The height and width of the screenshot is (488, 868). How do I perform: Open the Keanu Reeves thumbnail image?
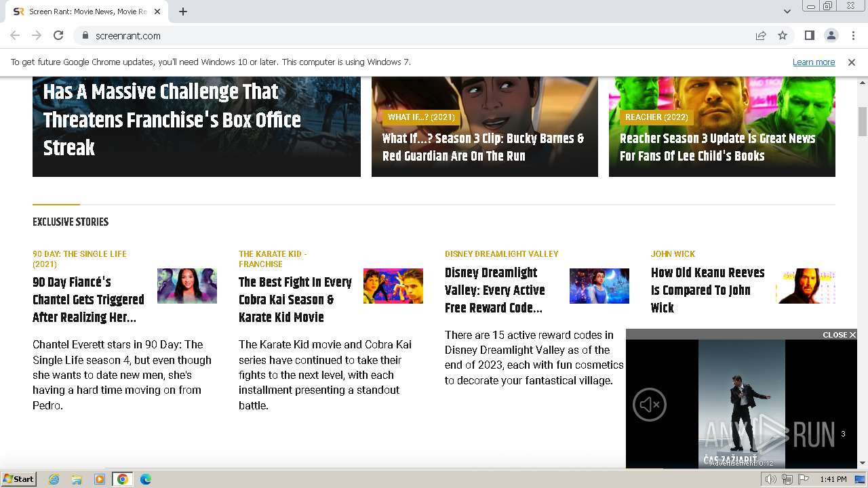806,286
